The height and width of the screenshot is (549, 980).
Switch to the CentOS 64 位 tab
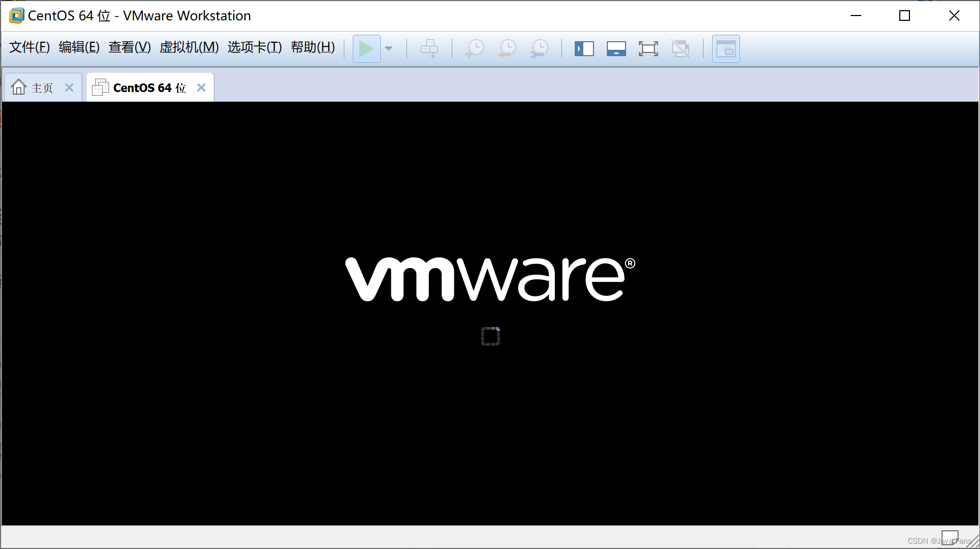150,87
